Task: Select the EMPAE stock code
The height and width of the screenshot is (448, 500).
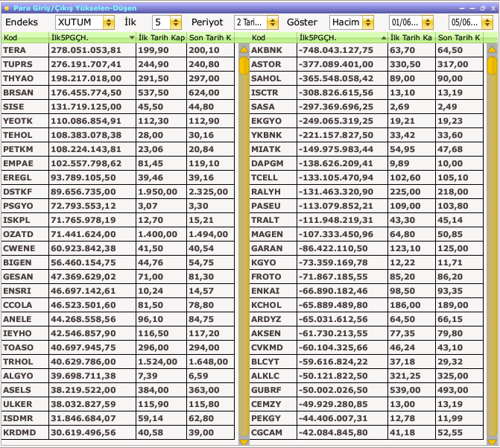Action: pos(18,163)
